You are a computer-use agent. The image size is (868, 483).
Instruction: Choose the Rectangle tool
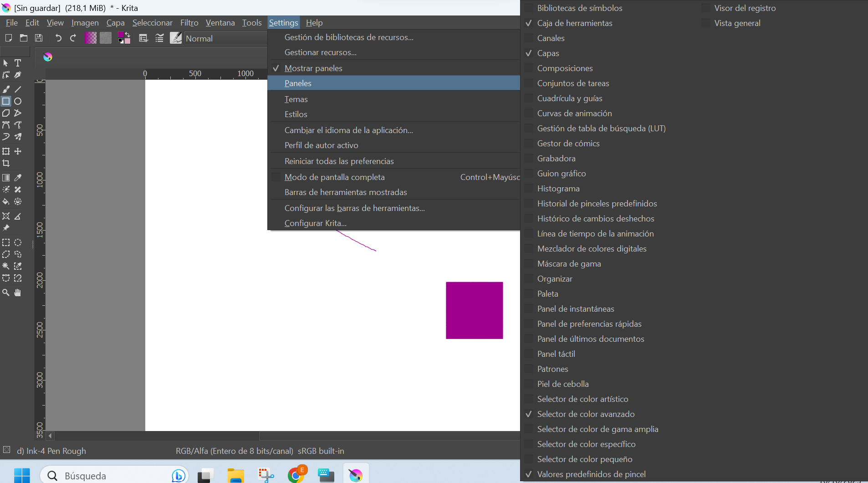pos(6,101)
